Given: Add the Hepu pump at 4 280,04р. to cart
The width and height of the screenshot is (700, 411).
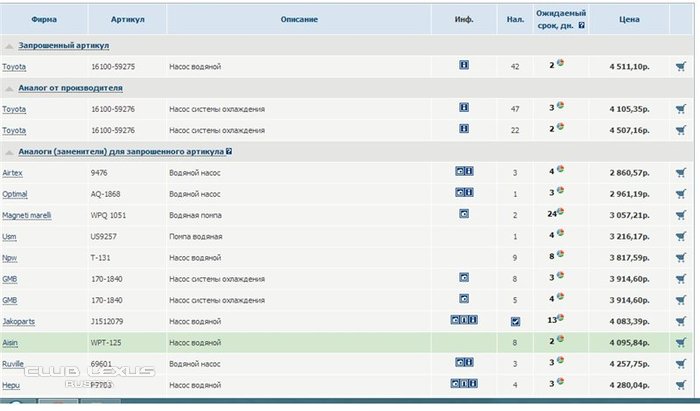Looking at the screenshot, I should pos(681,383).
